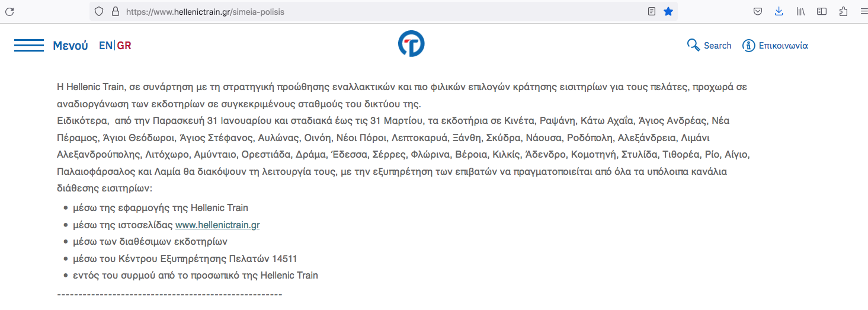Click the blue bookmark star
The image size is (868, 310).
(668, 11)
